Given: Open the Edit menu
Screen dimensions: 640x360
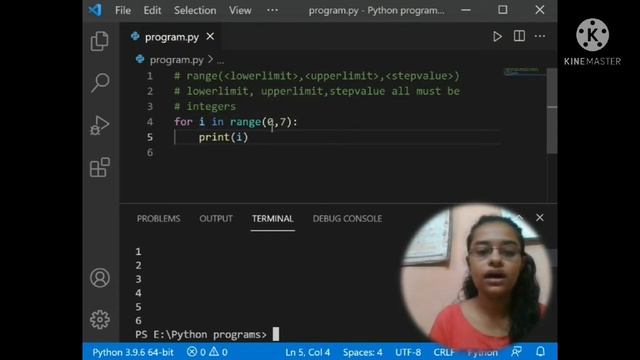Looking at the screenshot, I should 152,10.
